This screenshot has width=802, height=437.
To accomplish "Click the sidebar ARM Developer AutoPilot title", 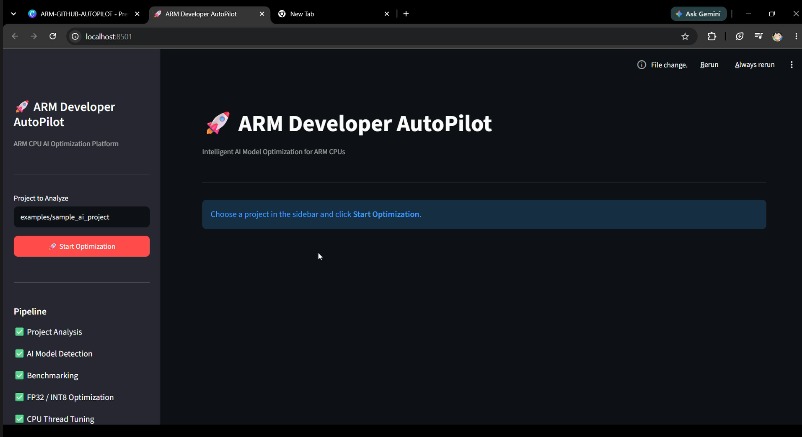I will click(x=64, y=114).
